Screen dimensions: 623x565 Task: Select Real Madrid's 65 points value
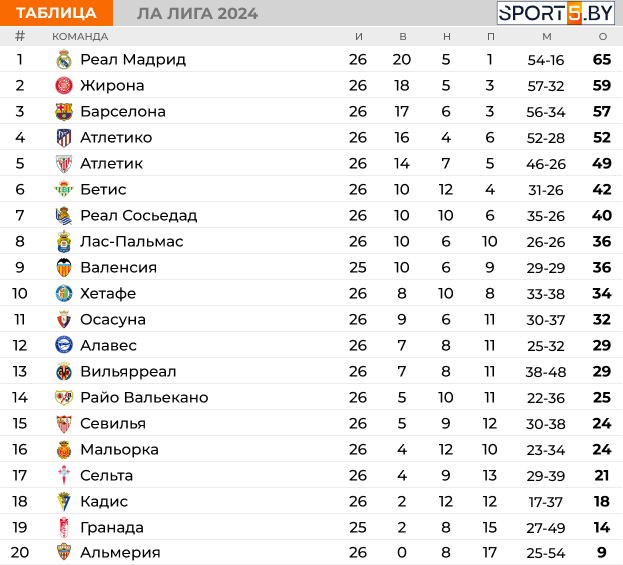[602, 60]
